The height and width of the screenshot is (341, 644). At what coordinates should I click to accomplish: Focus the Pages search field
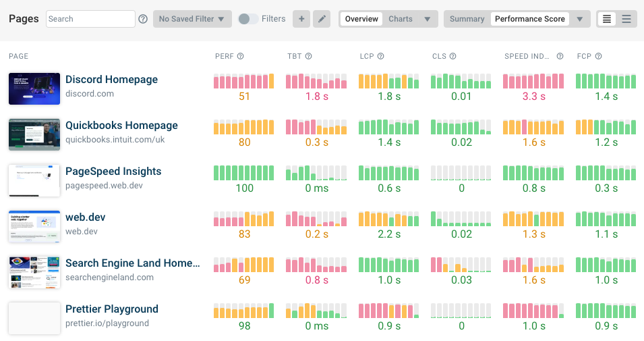90,19
